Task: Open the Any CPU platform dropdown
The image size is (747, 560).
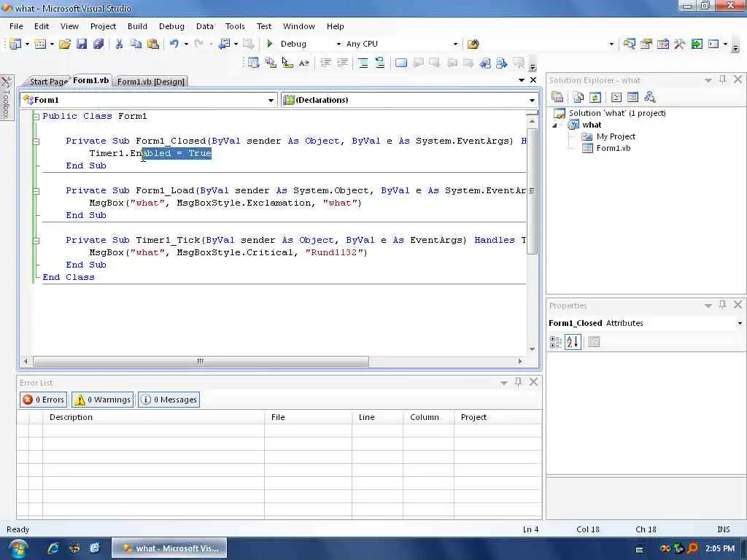Action: point(455,44)
